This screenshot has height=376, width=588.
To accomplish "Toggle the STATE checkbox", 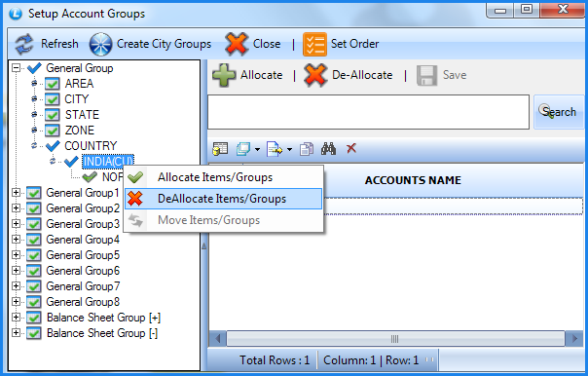I will [x=52, y=114].
